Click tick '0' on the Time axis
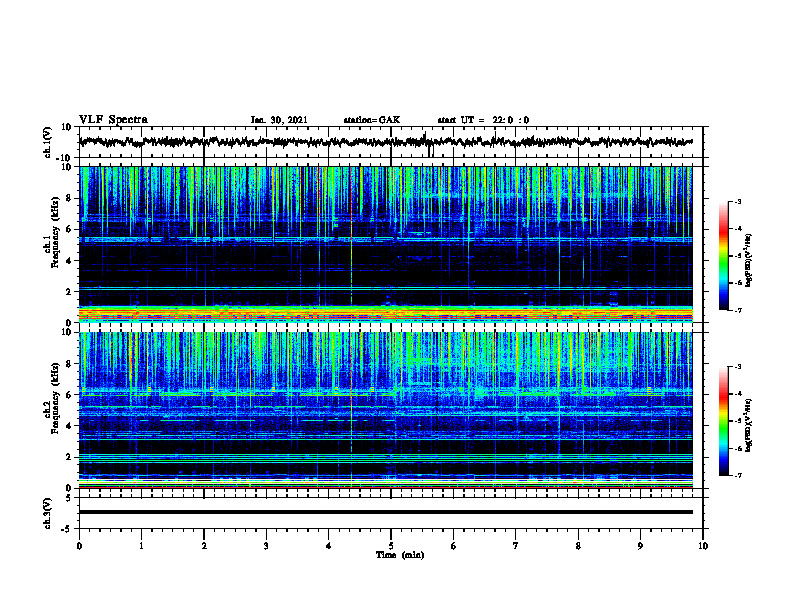 [x=79, y=546]
